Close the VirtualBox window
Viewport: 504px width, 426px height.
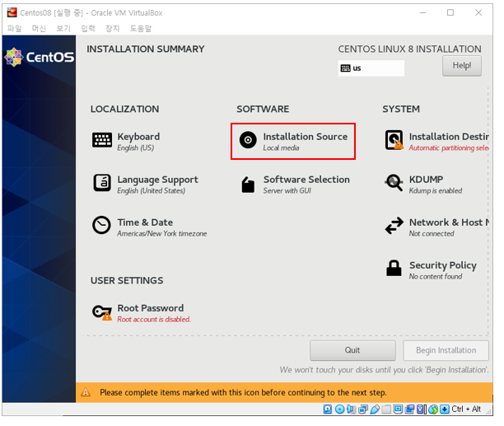(478, 12)
